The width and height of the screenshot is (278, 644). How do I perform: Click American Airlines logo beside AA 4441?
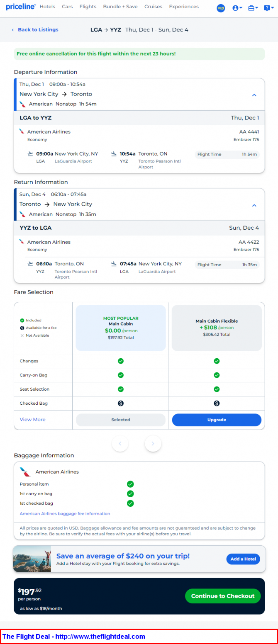(x=22, y=131)
